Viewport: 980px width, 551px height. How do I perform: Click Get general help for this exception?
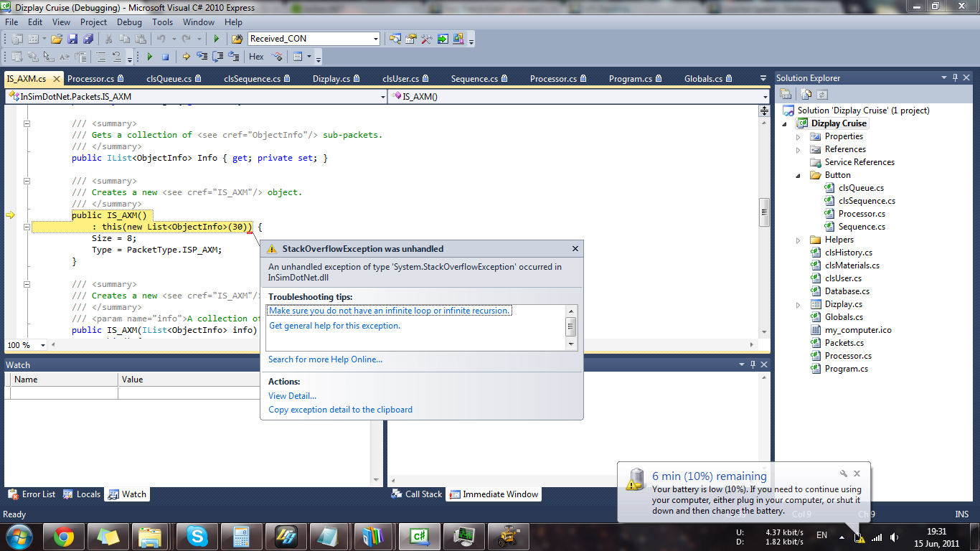(x=334, y=326)
